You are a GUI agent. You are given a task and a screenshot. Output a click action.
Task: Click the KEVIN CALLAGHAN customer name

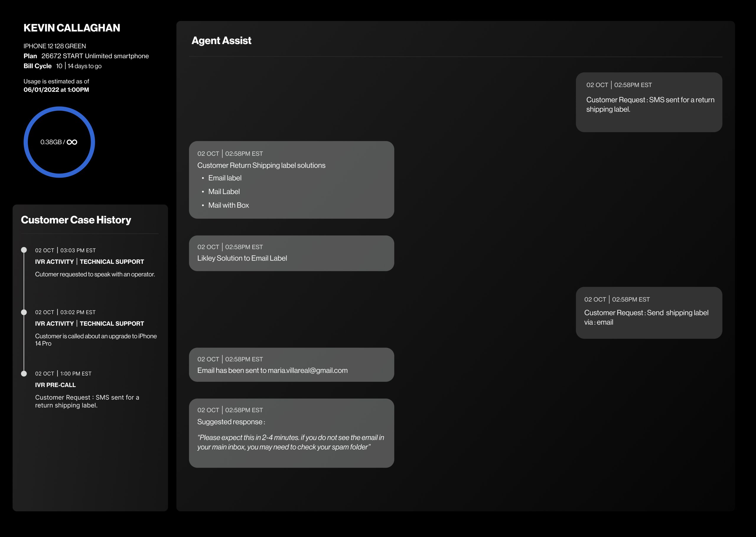pyautogui.click(x=72, y=28)
